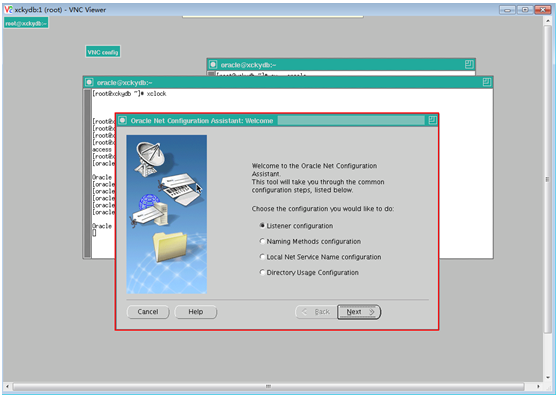Click maximize icon of front oracle@xckydb terminal
The image size is (556, 396).
pyautogui.click(x=486, y=82)
